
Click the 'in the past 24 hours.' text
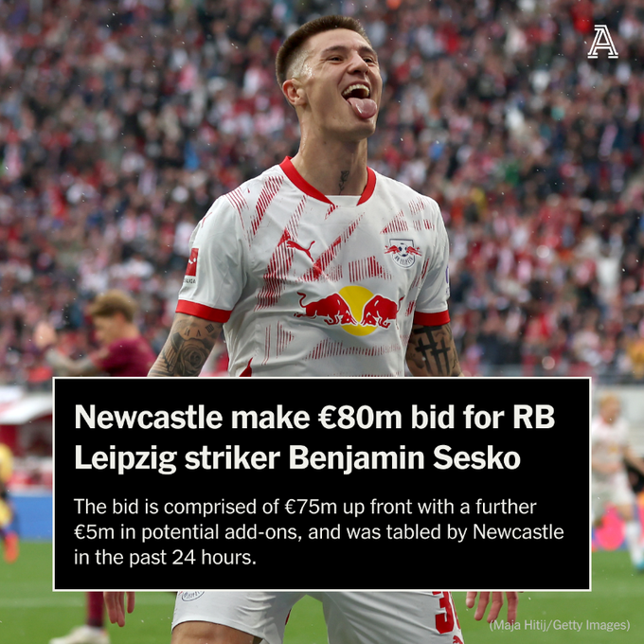tap(165, 558)
